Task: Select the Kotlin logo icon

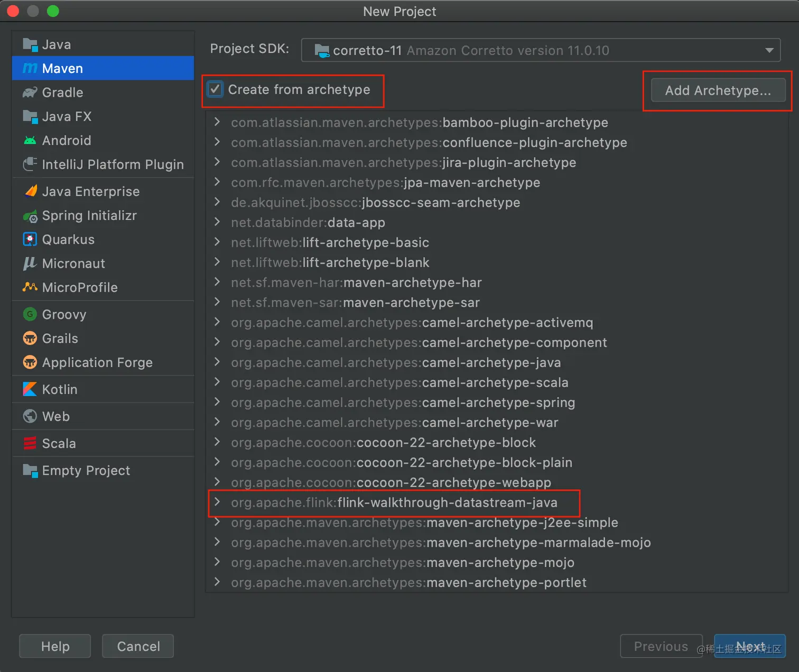Action: coord(30,389)
